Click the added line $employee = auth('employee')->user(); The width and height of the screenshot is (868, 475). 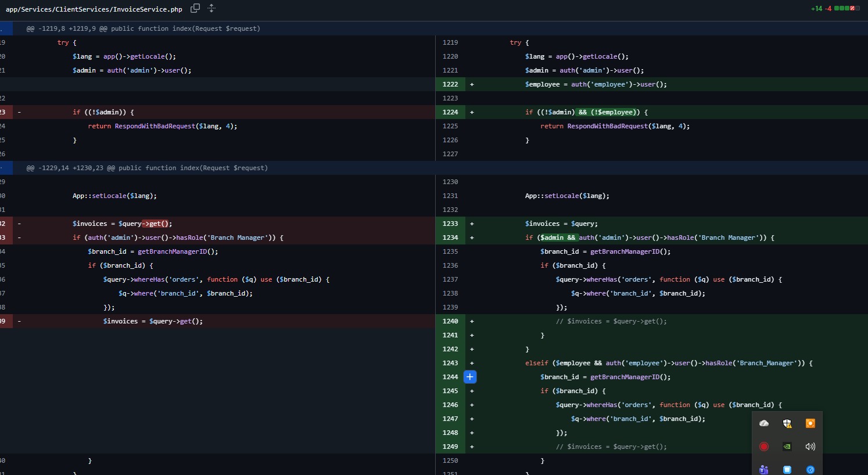[x=596, y=84]
